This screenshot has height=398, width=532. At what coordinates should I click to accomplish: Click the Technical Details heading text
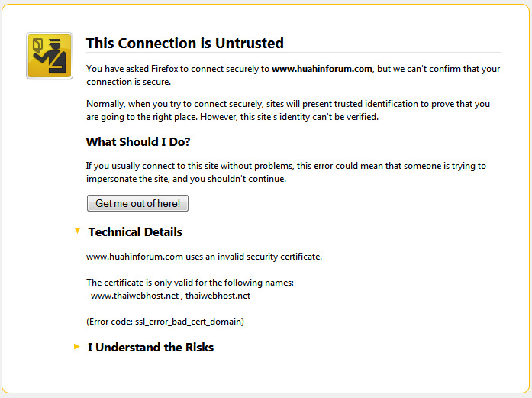point(135,232)
